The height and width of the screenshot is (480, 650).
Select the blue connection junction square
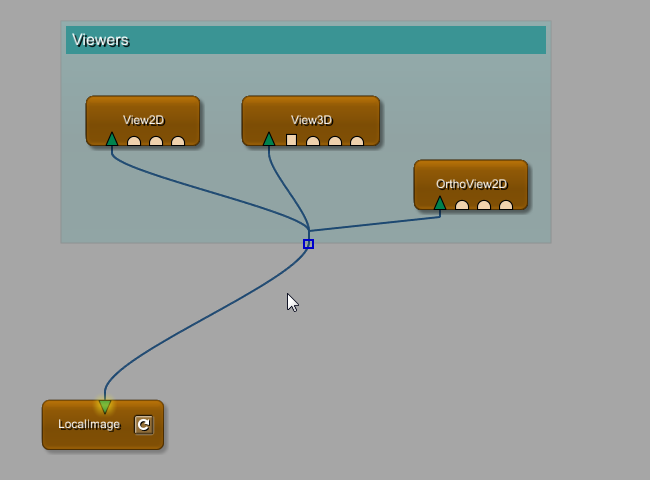tap(308, 244)
